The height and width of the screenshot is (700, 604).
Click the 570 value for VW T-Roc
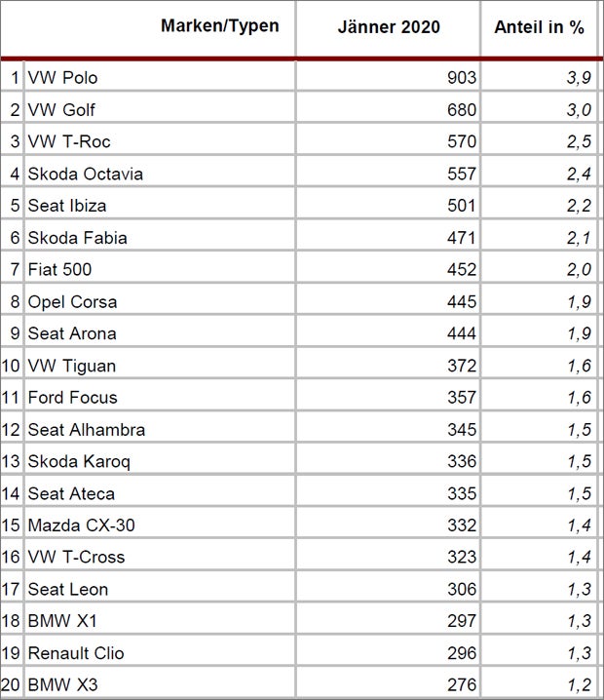point(462,141)
